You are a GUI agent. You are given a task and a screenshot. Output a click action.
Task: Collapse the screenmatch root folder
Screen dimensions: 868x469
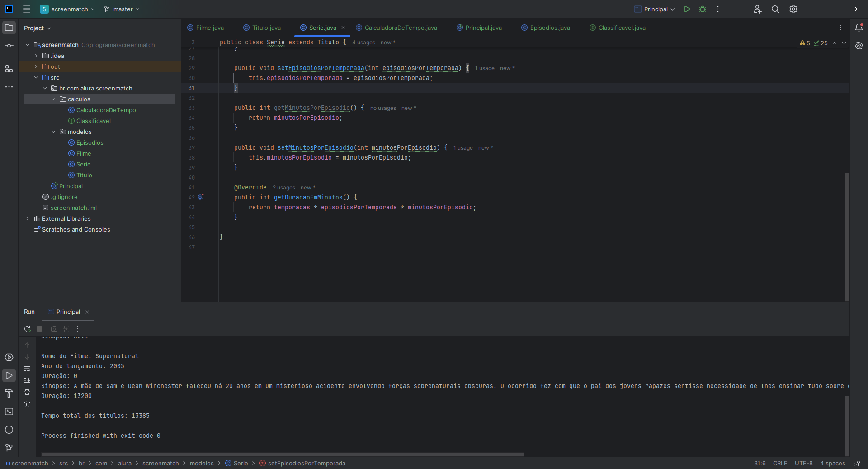click(x=28, y=45)
